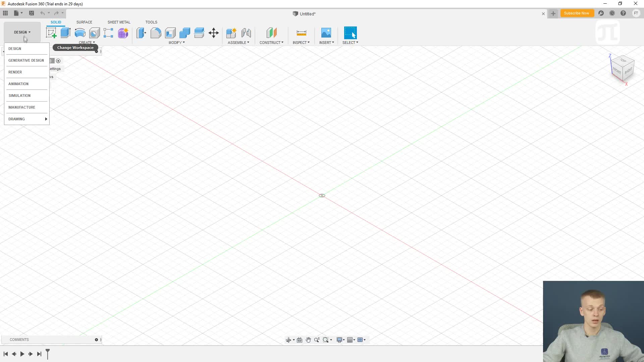Jump to timeline end
This screenshot has width=644, height=362.
tap(39, 354)
